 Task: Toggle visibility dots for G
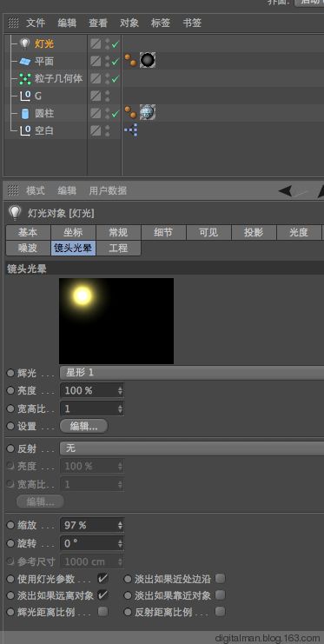tap(107, 96)
